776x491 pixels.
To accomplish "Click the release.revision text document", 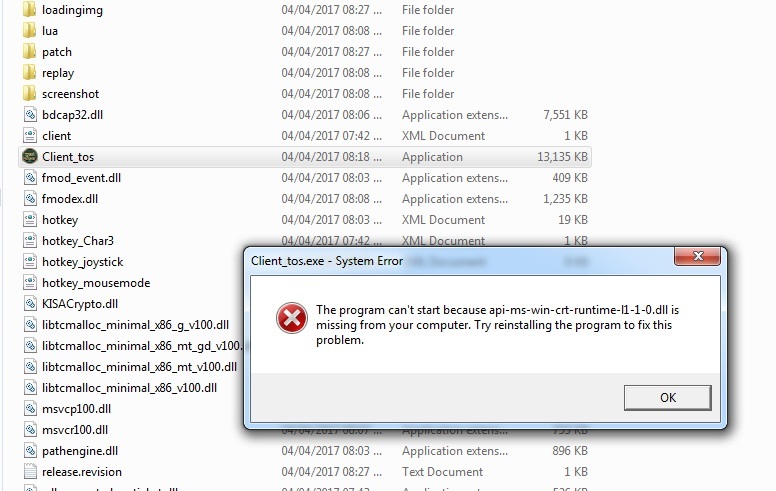I will pyautogui.click(x=82, y=472).
